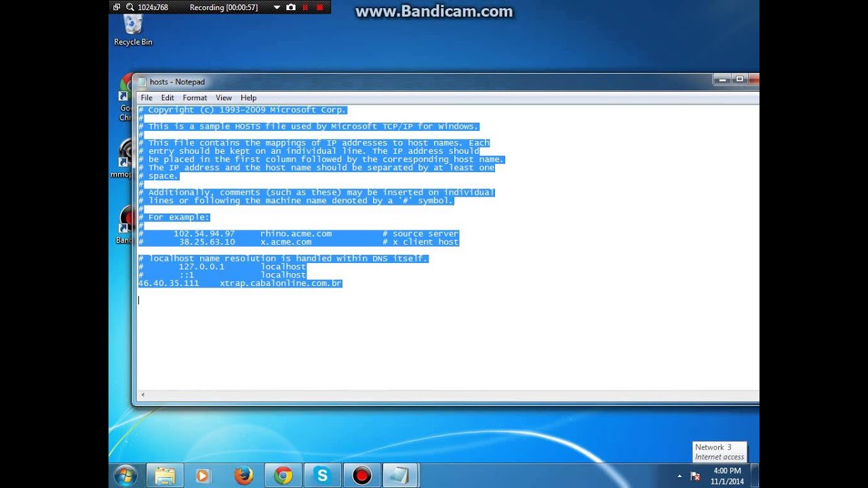Open Windows Explorer from the taskbar
The image size is (868, 488).
pos(165,476)
